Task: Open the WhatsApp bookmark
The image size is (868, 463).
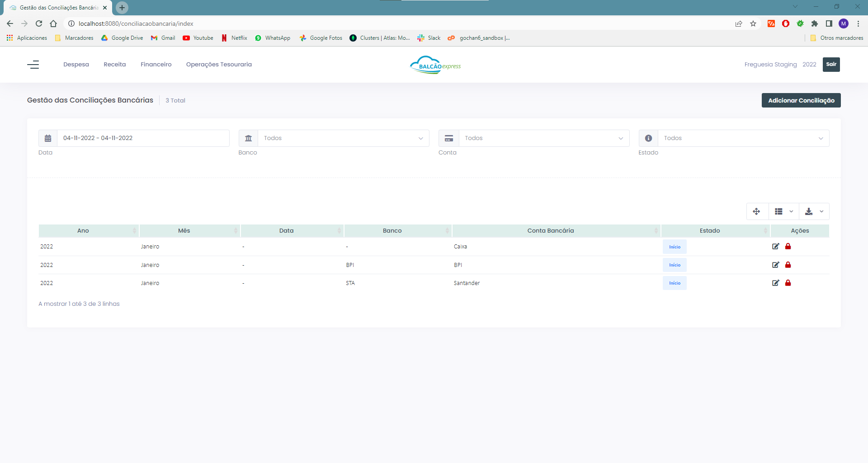Action: pyautogui.click(x=273, y=38)
